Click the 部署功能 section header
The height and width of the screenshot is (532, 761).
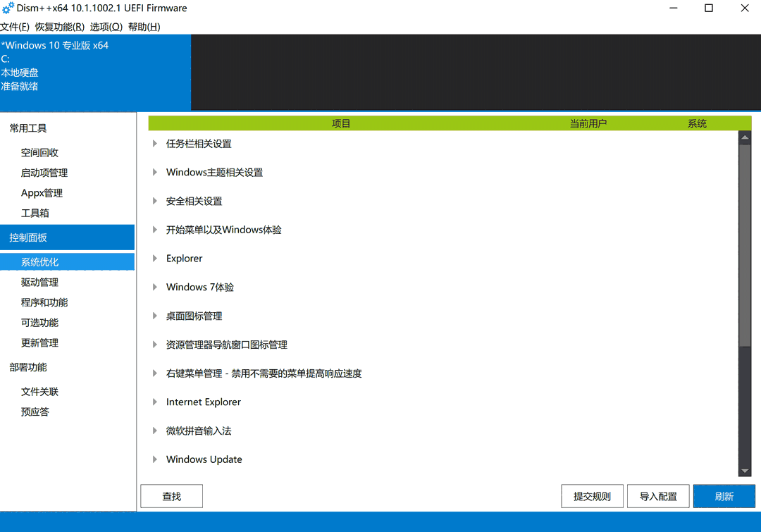point(28,367)
